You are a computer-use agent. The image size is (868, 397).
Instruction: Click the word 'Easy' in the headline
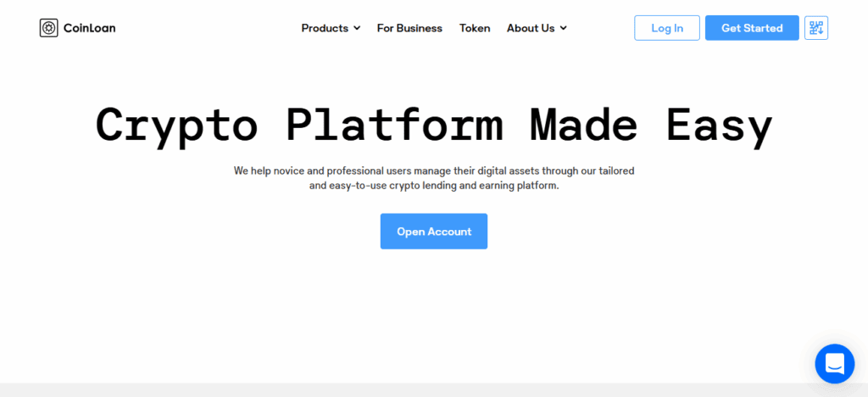point(719,125)
